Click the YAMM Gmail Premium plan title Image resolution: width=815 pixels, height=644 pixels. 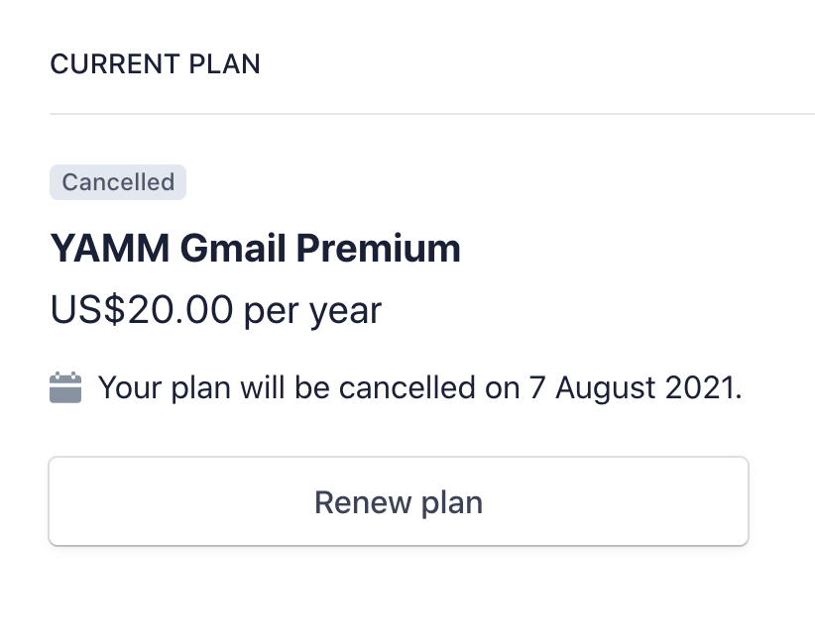[255, 249]
